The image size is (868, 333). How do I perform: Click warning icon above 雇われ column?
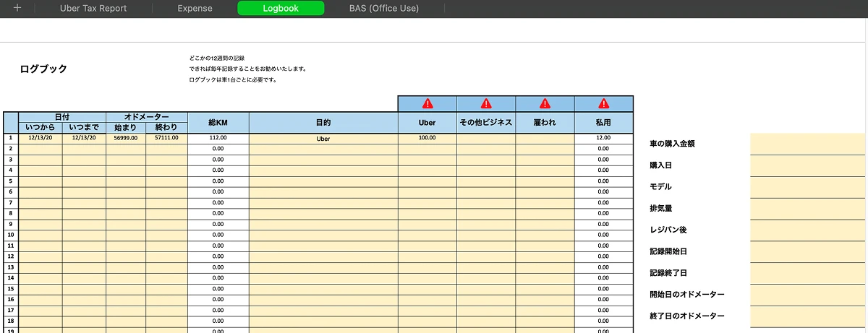click(545, 103)
